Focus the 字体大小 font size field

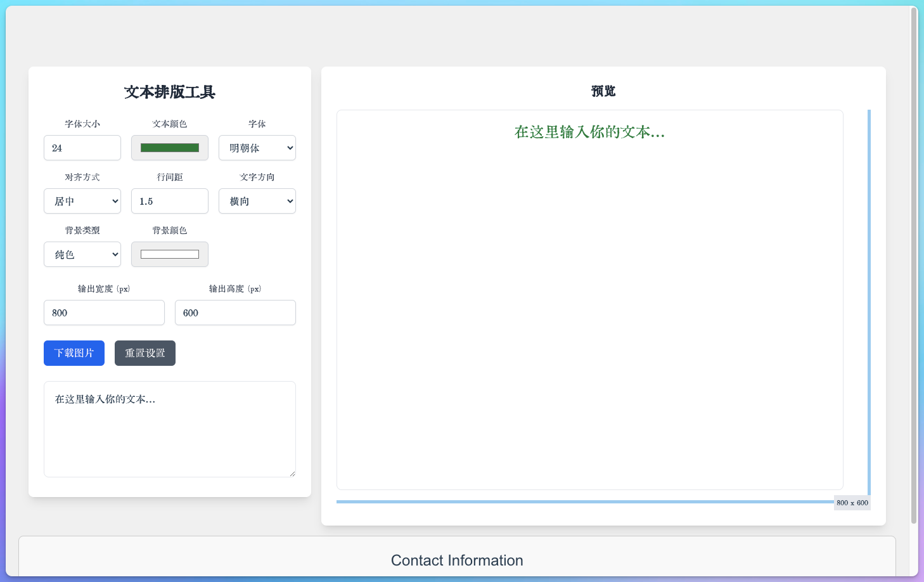point(82,148)
